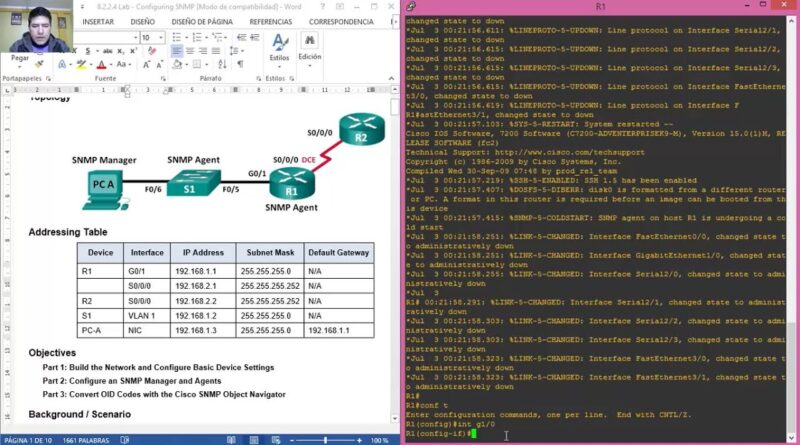800x445 pixels.
Task: Click the proofing errors book icon
Action: (124, 440)
